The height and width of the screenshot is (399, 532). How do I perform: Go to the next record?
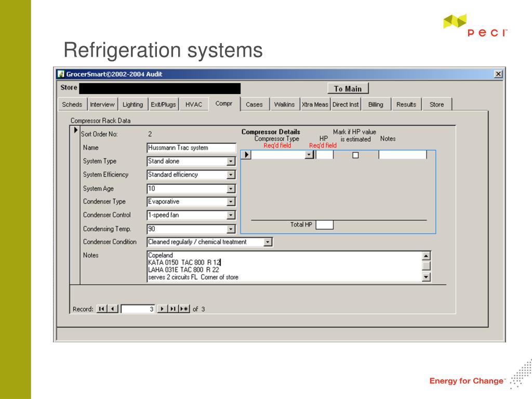(162, 309)
